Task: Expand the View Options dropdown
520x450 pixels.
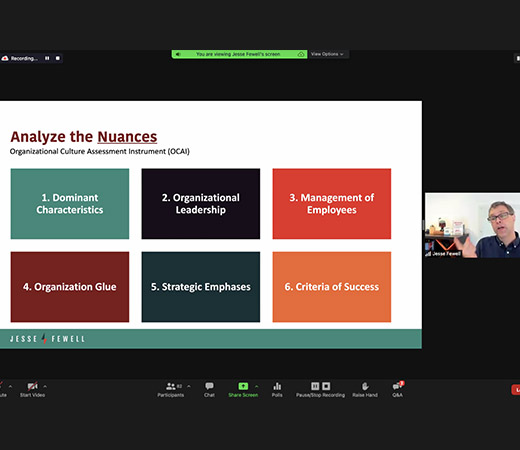Action: (x=327, y=54)
